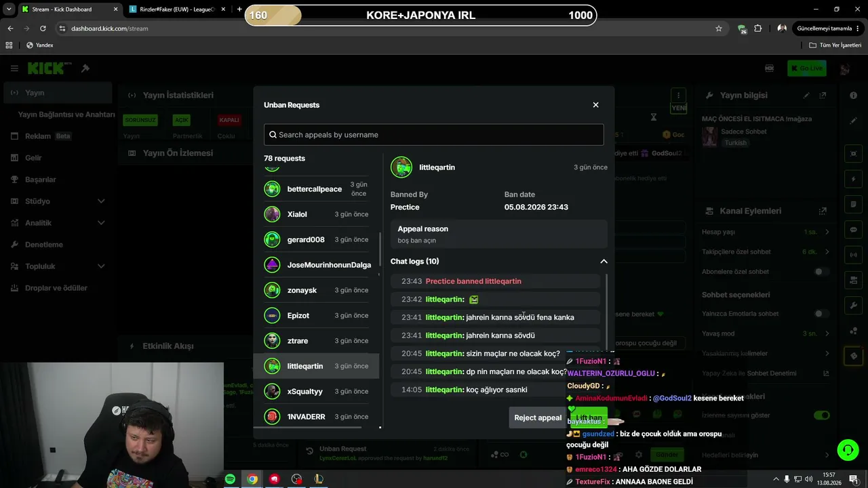Collapse the Chat logs section
Viewport: 868px width, 488px height.
[604, 262]
